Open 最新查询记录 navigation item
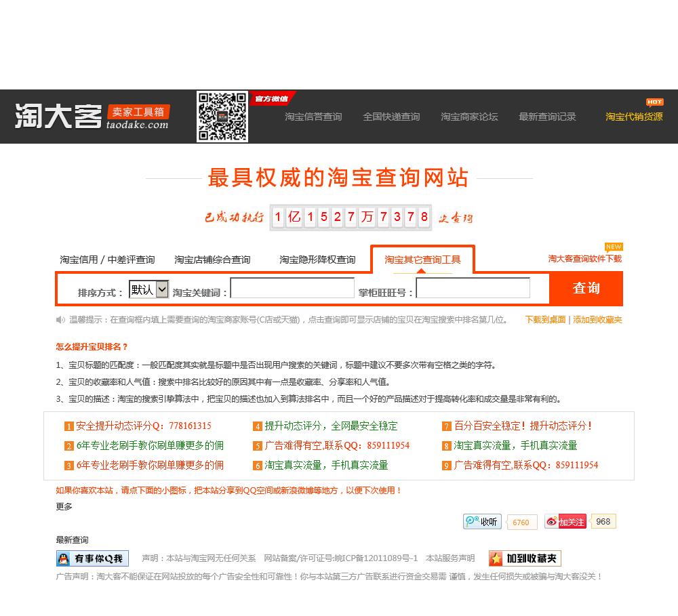678x616 pixels. tap(547, 117)
